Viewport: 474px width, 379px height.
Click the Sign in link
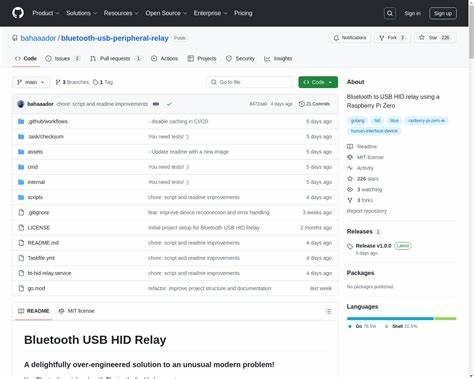pos(412,13)
